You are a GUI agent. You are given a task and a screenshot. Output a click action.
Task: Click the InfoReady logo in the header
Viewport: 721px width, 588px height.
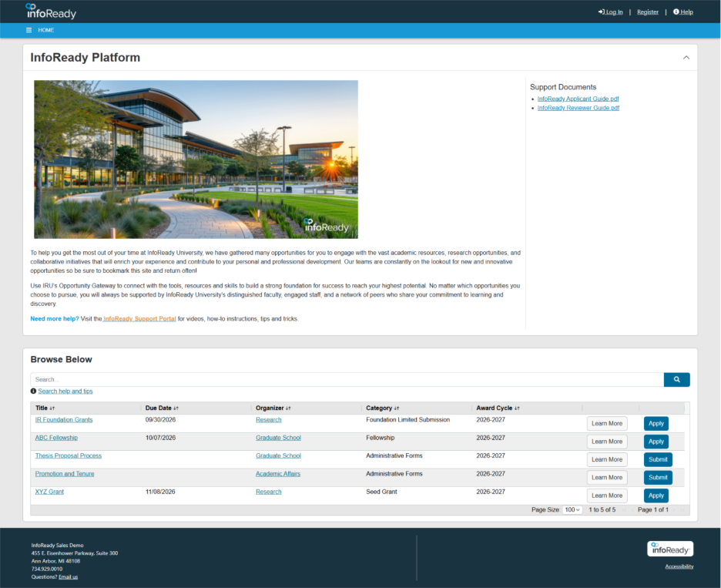pyautogui.click(x=49, y=12)
